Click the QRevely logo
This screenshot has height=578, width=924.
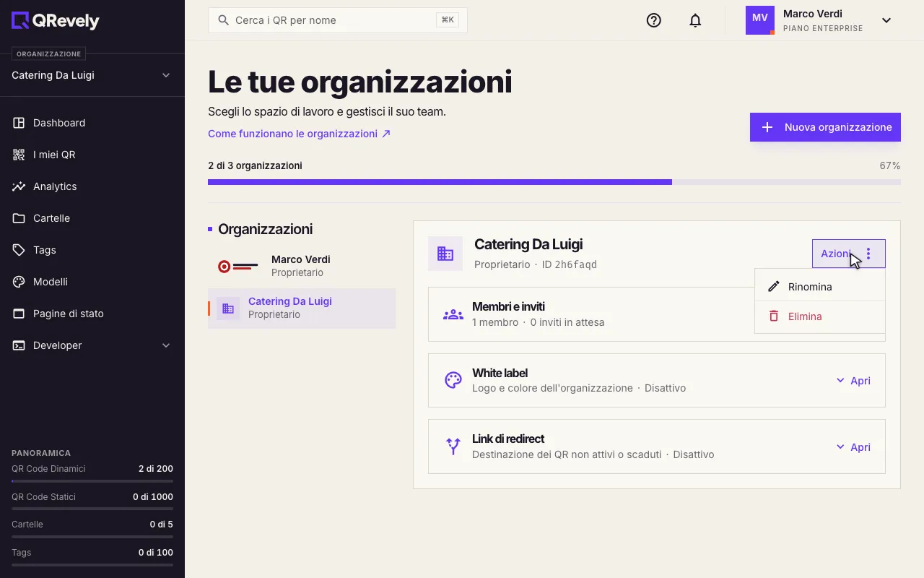[x=56, y=21]
